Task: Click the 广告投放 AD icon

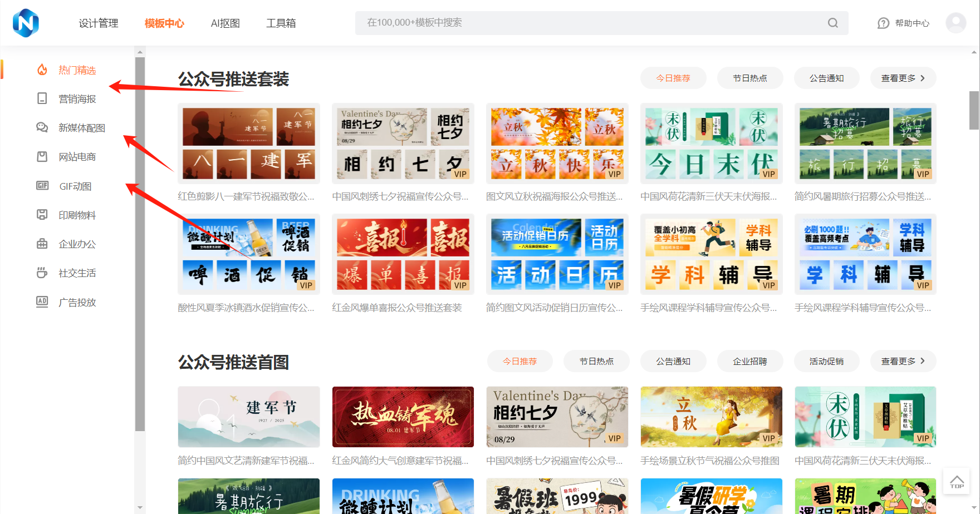Action: (42, 302)
